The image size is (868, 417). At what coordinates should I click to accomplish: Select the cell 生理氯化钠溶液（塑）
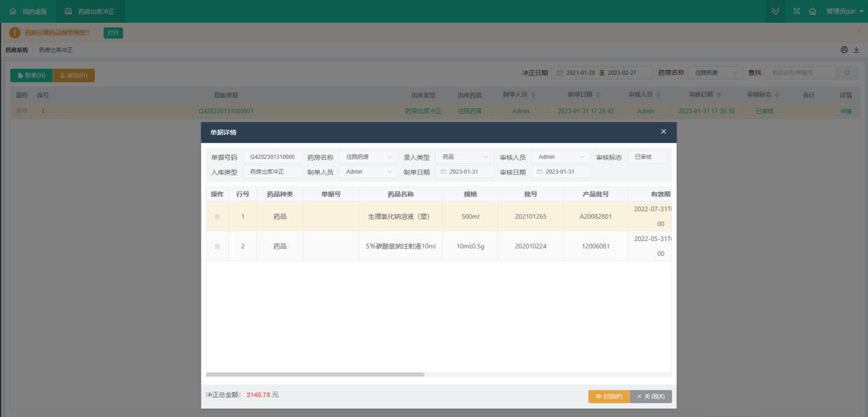(401, 217)
